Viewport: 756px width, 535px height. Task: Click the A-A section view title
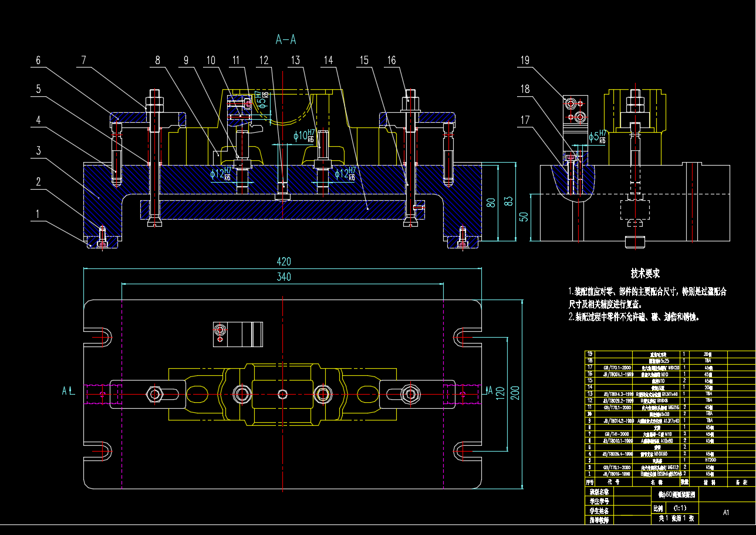tap(286, 40)
